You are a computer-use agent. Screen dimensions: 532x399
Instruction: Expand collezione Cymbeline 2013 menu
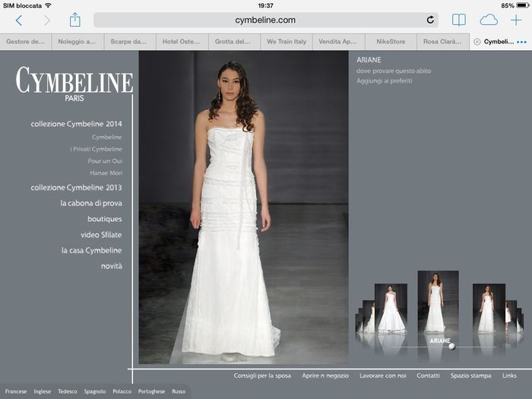pyautogui.click(x=76, y=187)
